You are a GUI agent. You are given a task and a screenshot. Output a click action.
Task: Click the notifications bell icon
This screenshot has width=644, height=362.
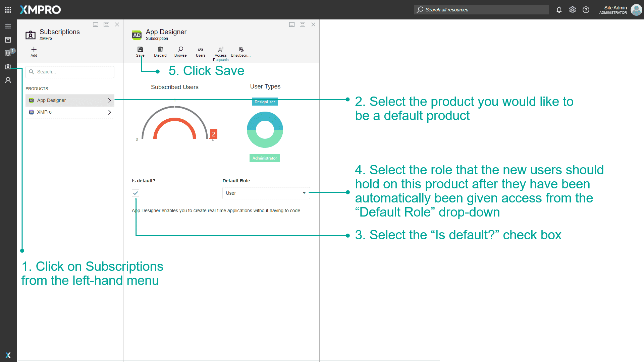pyautogui.click(x=559, y=10)
